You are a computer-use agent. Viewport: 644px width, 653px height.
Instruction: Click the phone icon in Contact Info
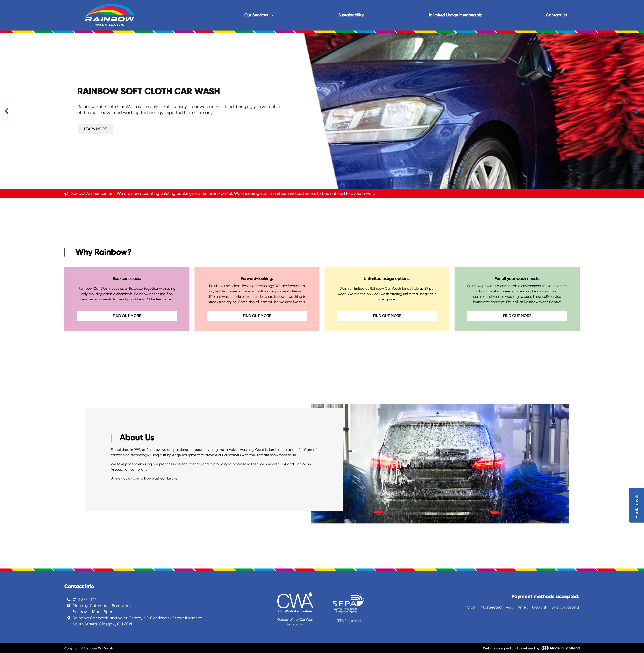pyautogui.click(x=69, y=600)
